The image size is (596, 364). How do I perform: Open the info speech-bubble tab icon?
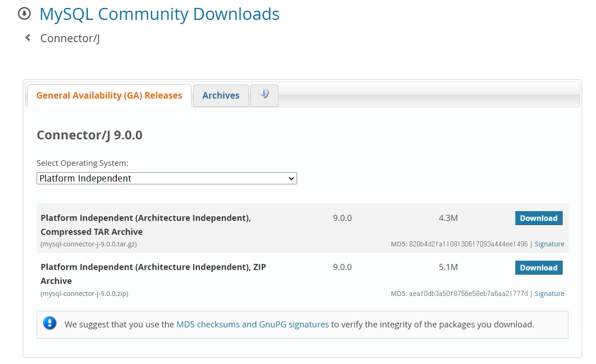(264, 95)
